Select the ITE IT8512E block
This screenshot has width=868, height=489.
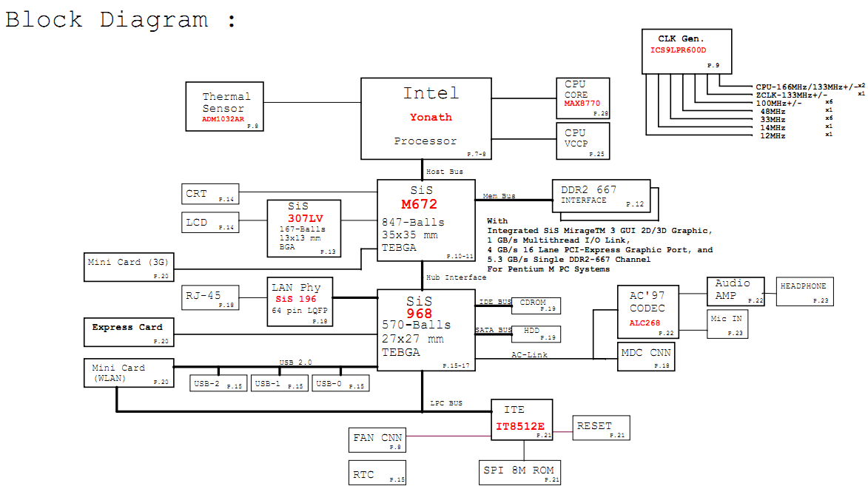(x=522, y=420)
